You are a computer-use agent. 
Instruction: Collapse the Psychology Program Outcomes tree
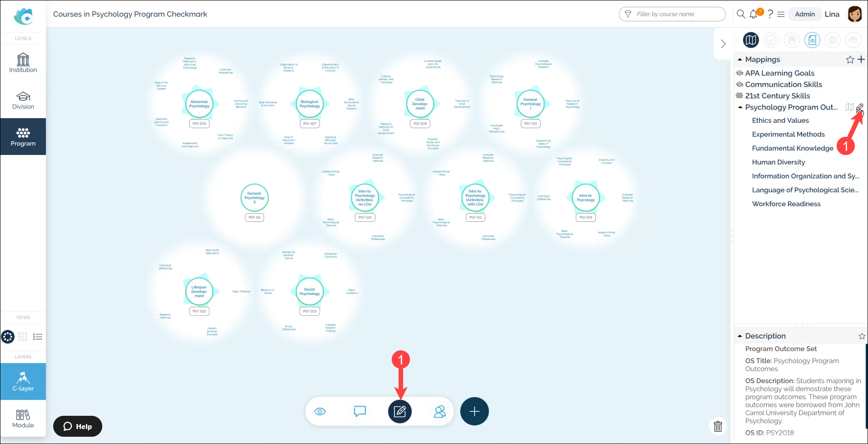pyautogui.click(x=740, y=107)
